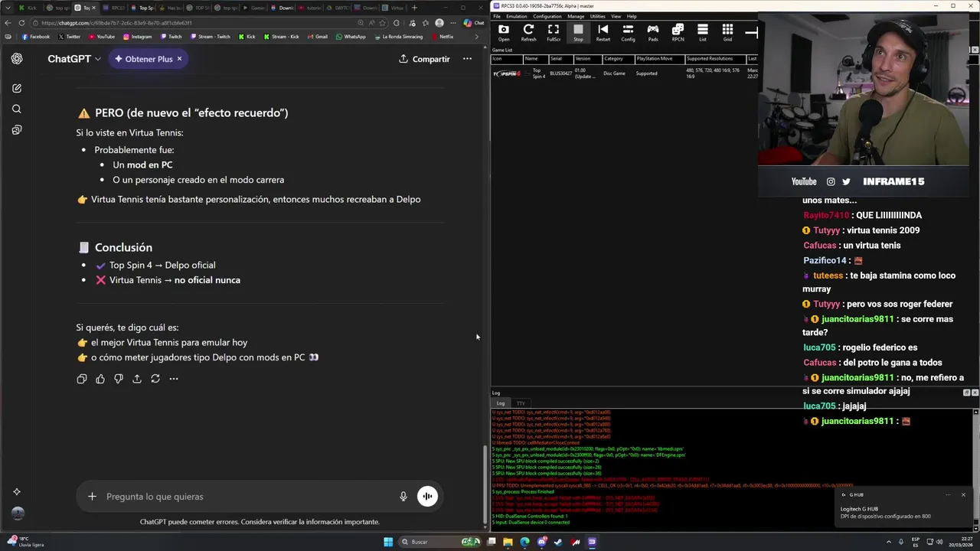Image resolution: width=980 pixels, height=551 pixels.
Task: Open RPCS3 Config settings icon
Action: pyautogui.click(x=628, y=33)
